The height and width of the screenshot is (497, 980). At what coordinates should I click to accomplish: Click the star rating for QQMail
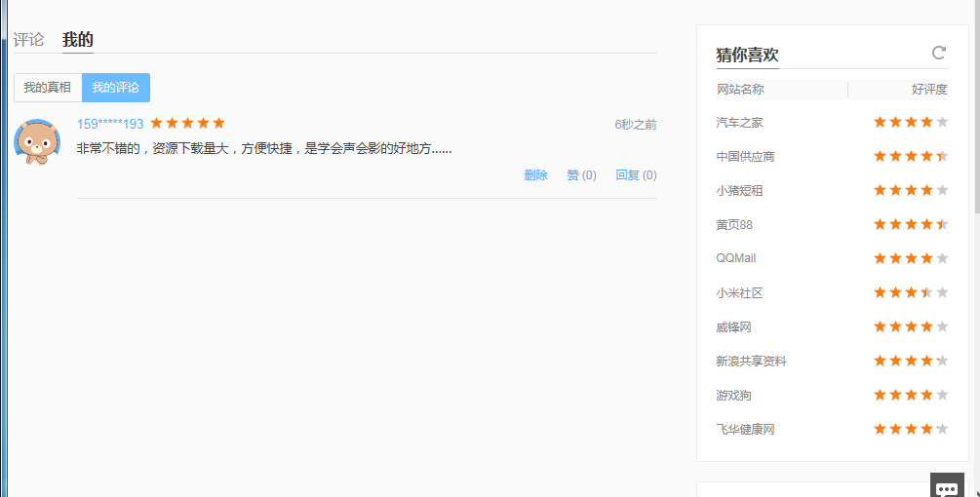[x=910, y=259]
